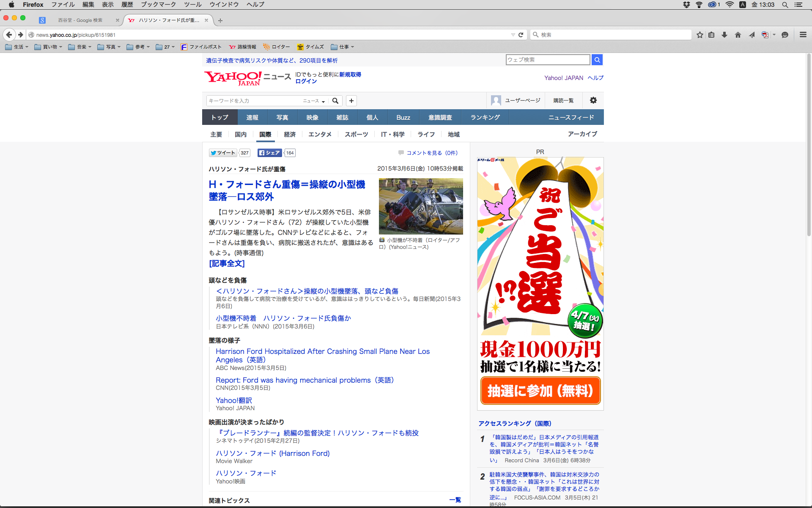
Task: Open the ブックマーク menu in menu bar
Action: click(x=158, y=5)
